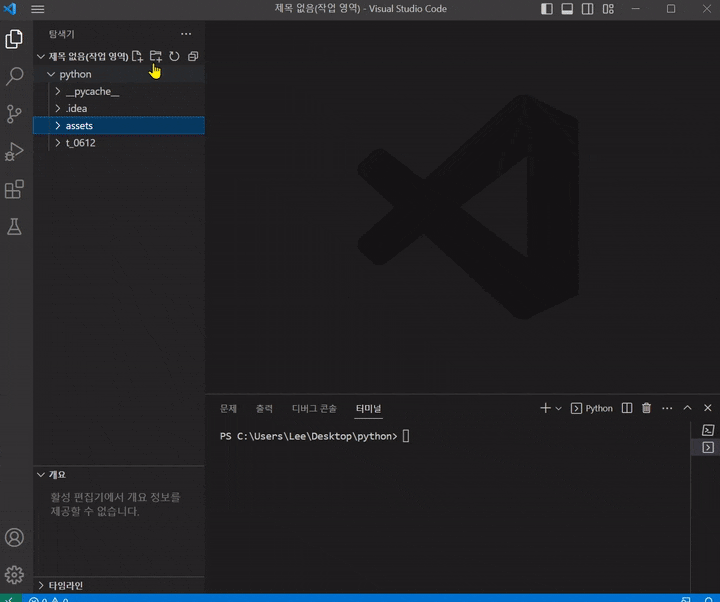Open remote window status bar indicator
The height and width of the screenshot is (602, 720).
pyautogui.click(x=10, y=599)
